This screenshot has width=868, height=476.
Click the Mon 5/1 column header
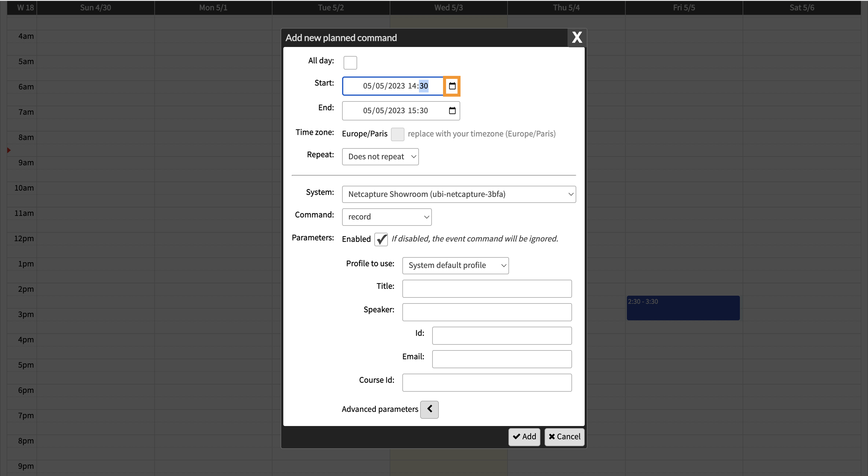tap(213, 8)
